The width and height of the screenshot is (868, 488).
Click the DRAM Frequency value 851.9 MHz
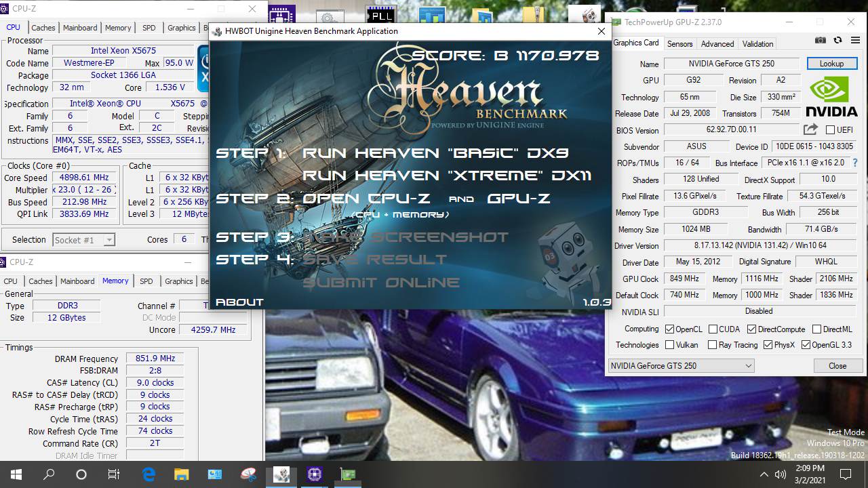pyautogui.click(x=155, y=359)
